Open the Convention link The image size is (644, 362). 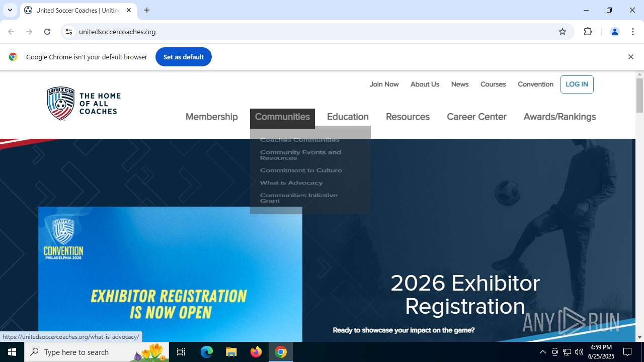point(535,84)
